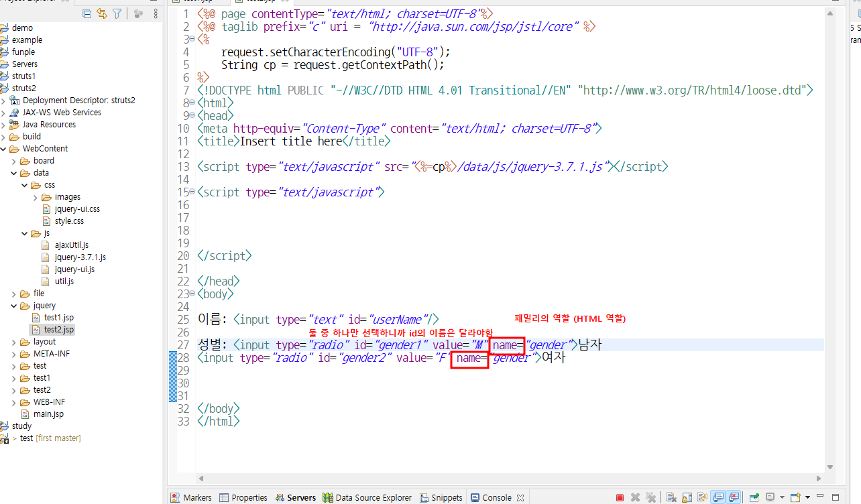Screen dimensions: 861x504
Task: Toggle Link with Editor arrows icon
Action: click(x=102, y=13)
